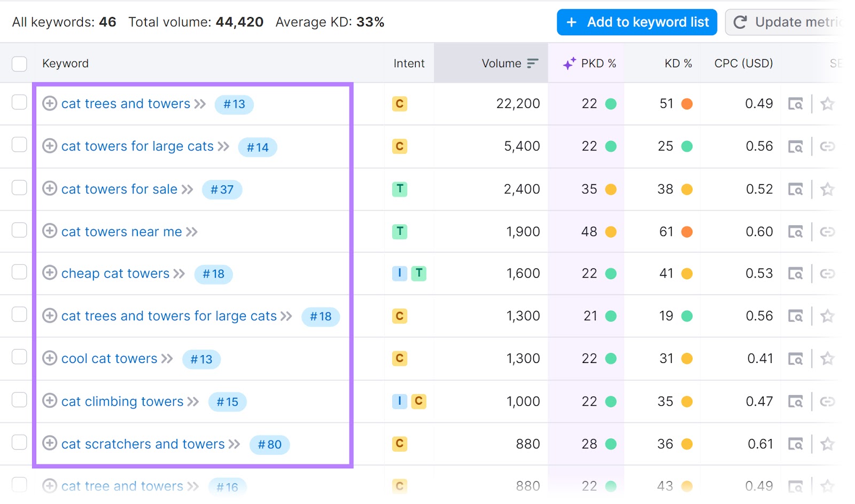The image size is (855, 504).
Task: Star the "cat trees and towers" keyword
Action: point(828,104)
